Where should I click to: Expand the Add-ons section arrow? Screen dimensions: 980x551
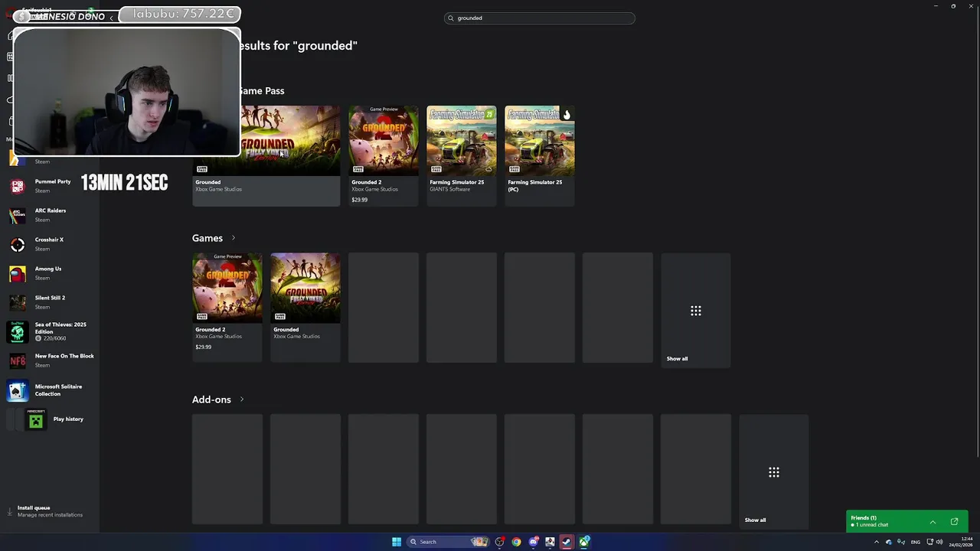coord(242,399)
